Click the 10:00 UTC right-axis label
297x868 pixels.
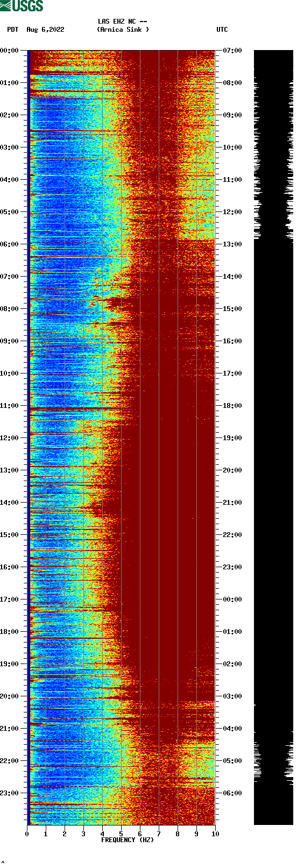click(x=232, y=147)
